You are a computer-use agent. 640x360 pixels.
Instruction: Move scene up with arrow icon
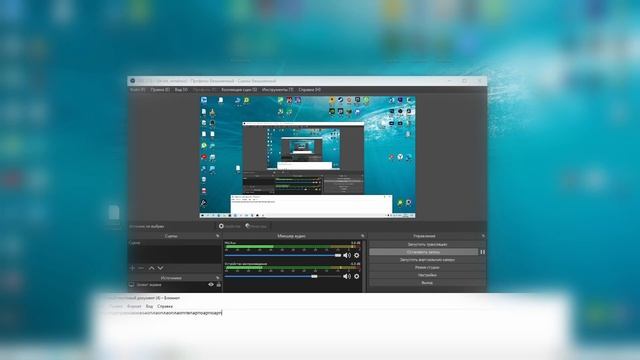pos(151,268)
